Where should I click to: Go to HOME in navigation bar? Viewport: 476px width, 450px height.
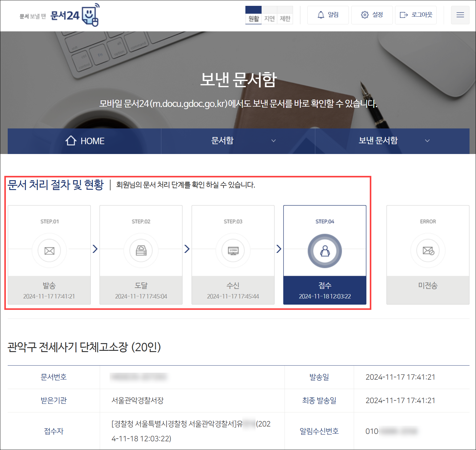84,141
